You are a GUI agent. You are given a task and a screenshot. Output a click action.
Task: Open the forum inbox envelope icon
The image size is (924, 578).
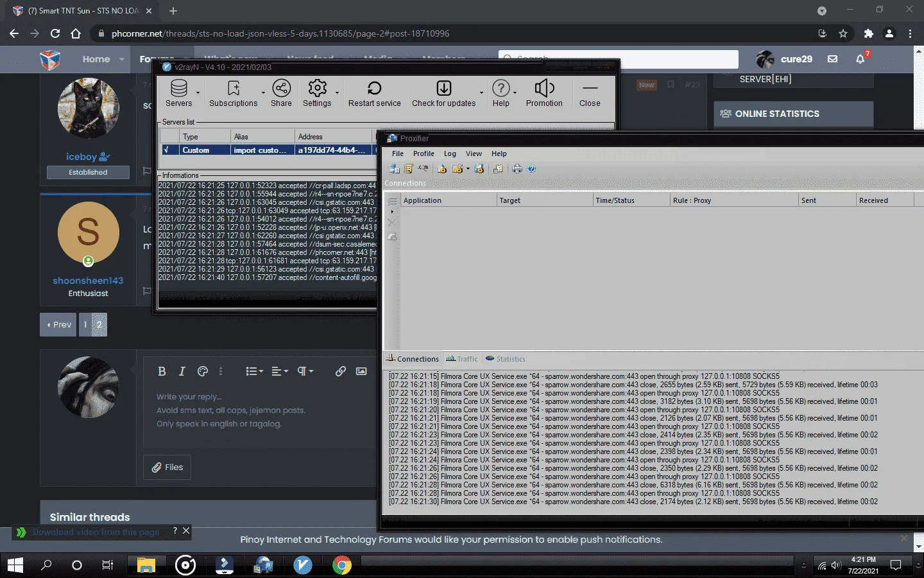click(x=832, y=58)
